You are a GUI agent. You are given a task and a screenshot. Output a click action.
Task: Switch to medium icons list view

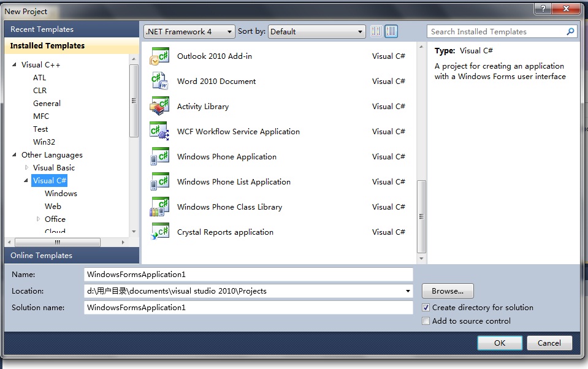pyautogui.click(x=391, y=31)
